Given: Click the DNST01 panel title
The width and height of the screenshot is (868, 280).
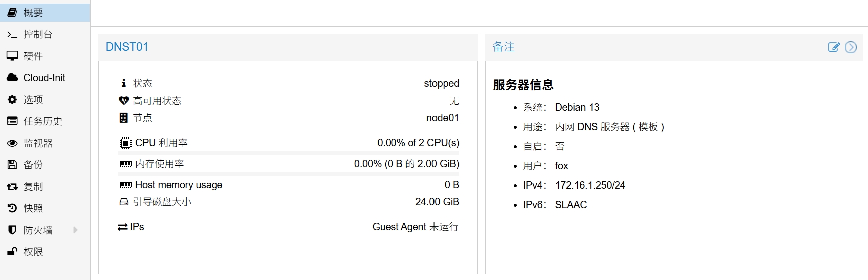Looking at the screenshot, I should point(127,47).
